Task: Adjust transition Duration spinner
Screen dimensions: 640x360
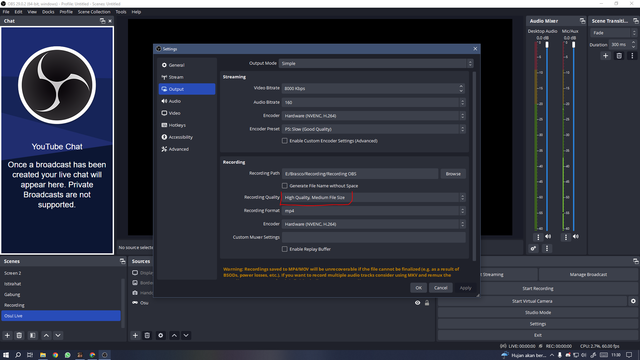Action: (x=633, y=44)
